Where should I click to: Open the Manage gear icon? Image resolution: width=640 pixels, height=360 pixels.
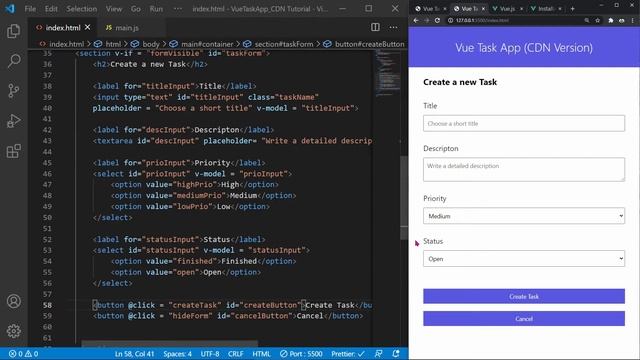coord(13,331)
